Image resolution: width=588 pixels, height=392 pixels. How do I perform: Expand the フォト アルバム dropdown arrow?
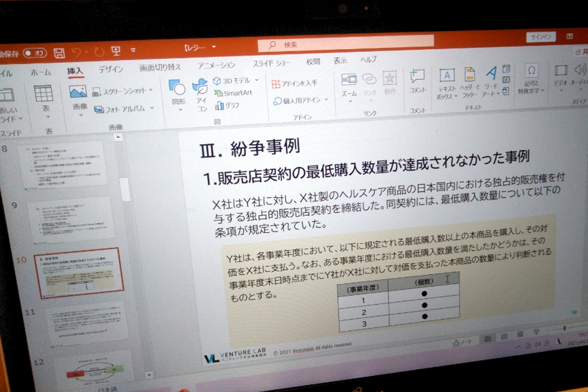(152, 108)
